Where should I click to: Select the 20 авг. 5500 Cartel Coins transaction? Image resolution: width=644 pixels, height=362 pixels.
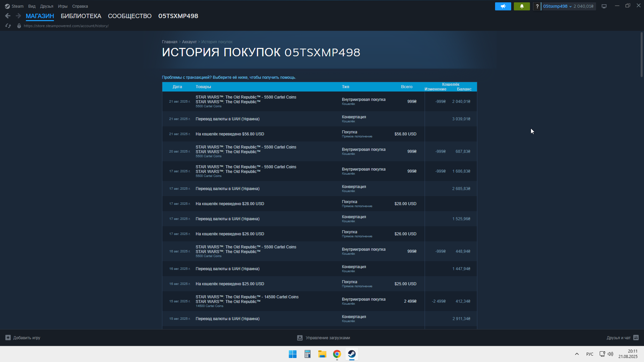[319, 152]
